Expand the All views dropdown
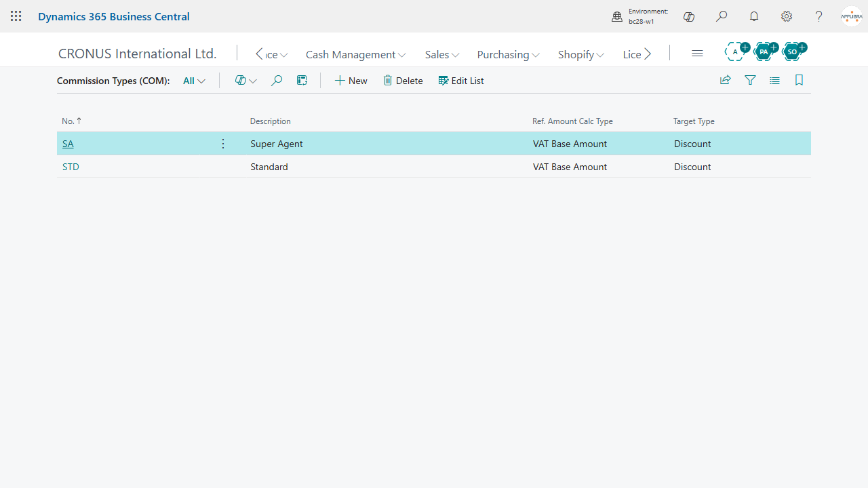Viewport: 868px width, 488px height. [x=194, y=81]
